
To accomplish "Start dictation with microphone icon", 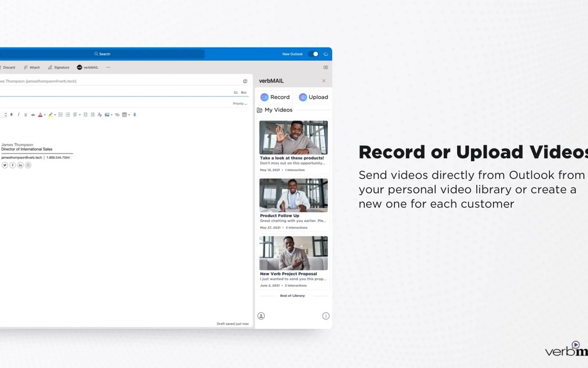I will pyautogui.click(x=135, y=115).
